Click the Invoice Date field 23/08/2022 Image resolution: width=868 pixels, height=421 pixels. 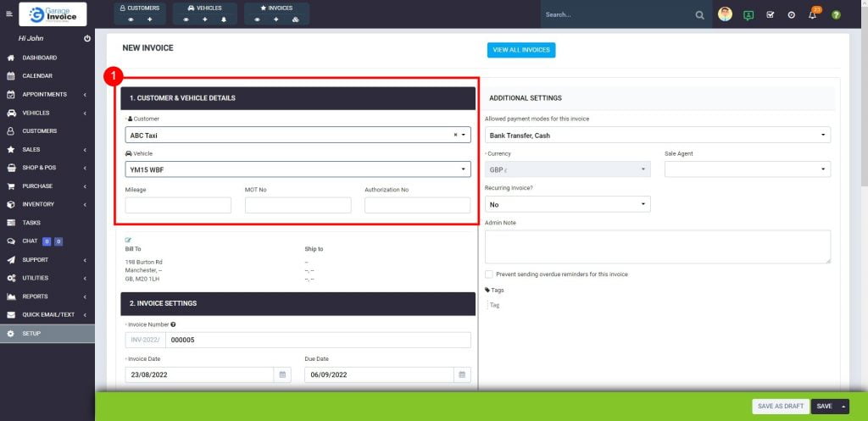click(199, 374)
